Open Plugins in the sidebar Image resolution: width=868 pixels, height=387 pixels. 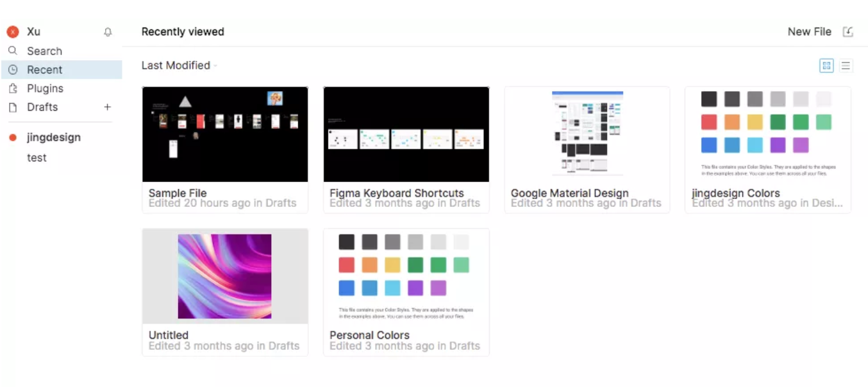(62, 88)
